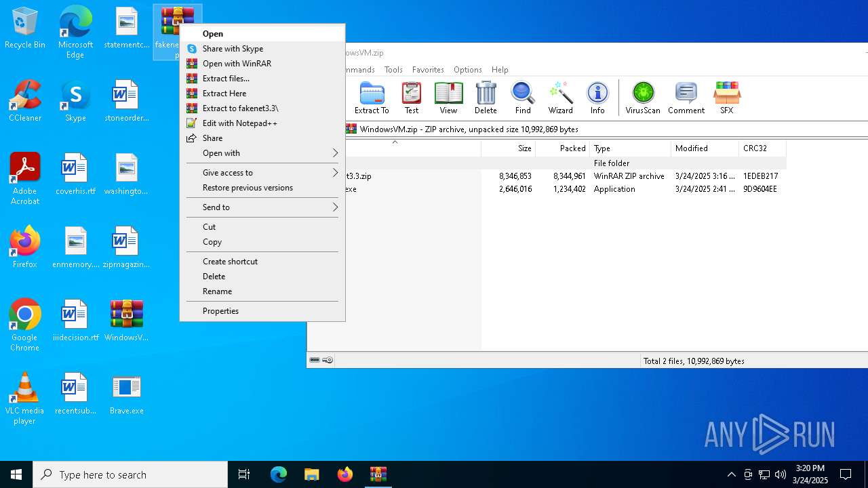Choose Copy from the context menu
Viewport: 868px width, 488px height.
pyautogui.click(x=262, y=242)
